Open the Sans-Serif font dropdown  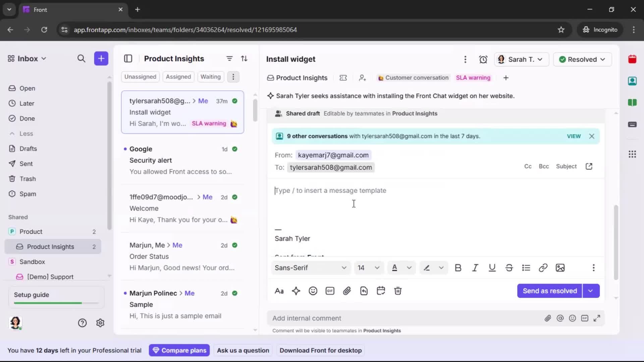tap(310, 268)
